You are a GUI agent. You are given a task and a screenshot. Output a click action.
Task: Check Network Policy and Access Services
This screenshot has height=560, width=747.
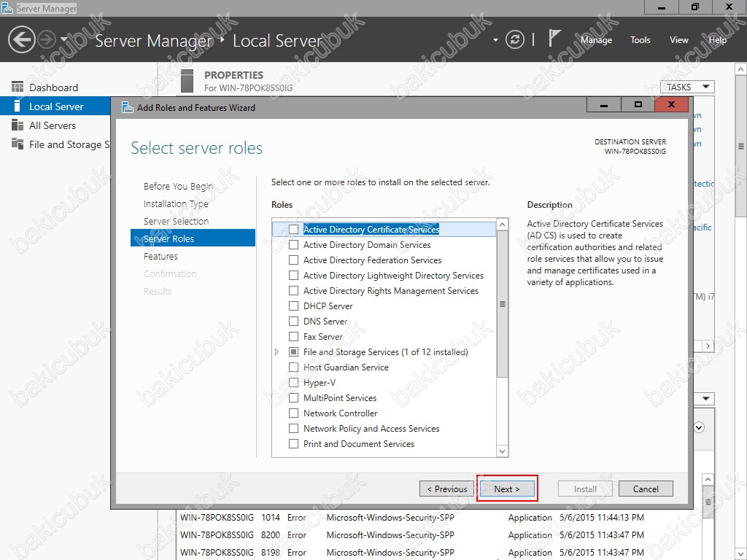pyautogui.click(x=293, y=429)
